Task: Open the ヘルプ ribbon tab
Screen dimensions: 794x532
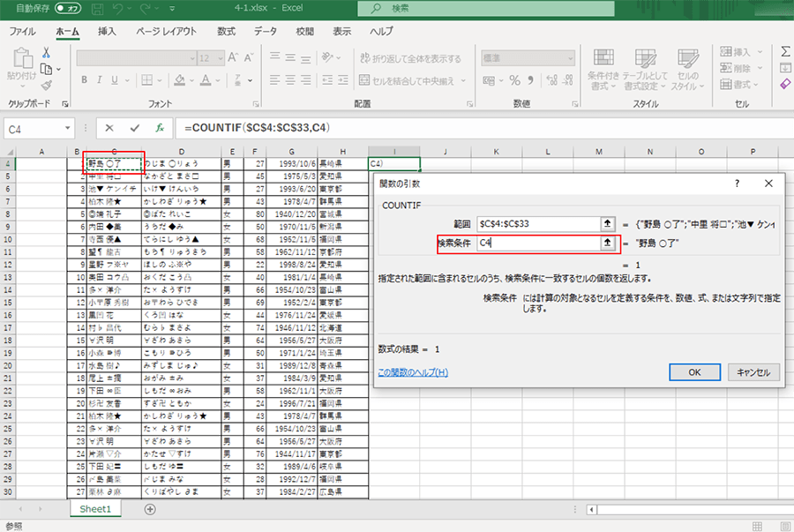Action: [x=381, y=32]
